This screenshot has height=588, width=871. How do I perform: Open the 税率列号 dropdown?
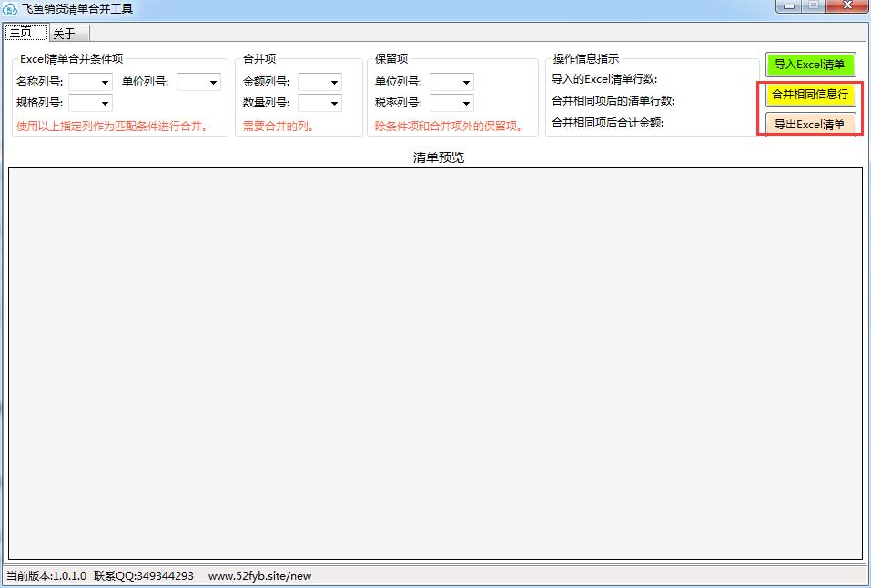pyautogui.click(x=451, y=104)
